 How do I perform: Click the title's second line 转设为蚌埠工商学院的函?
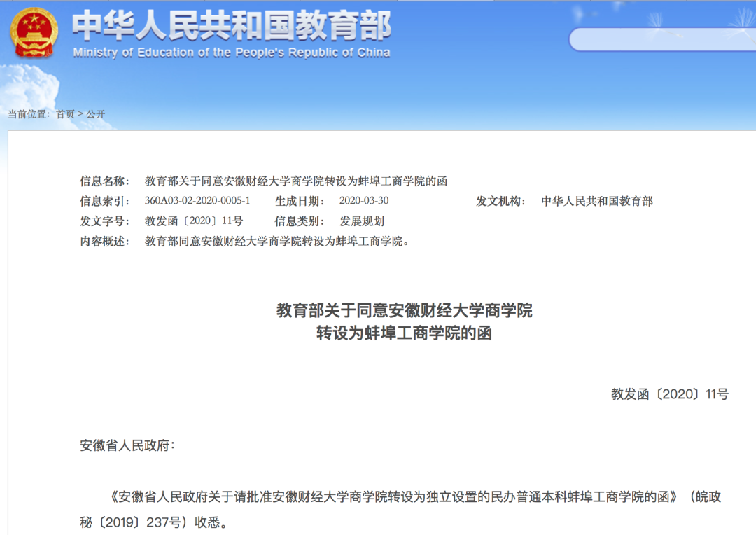pos(404,333)
